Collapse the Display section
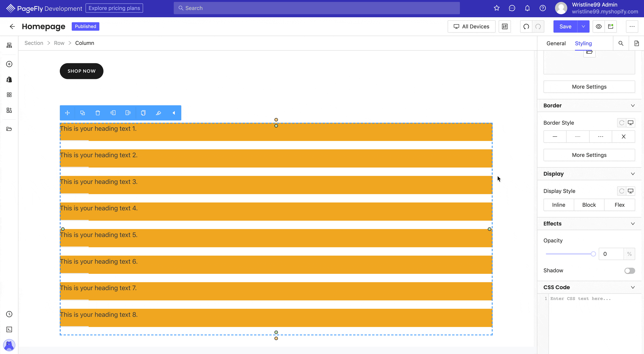This screenshot has height=354, width=644. coord(633,174)
